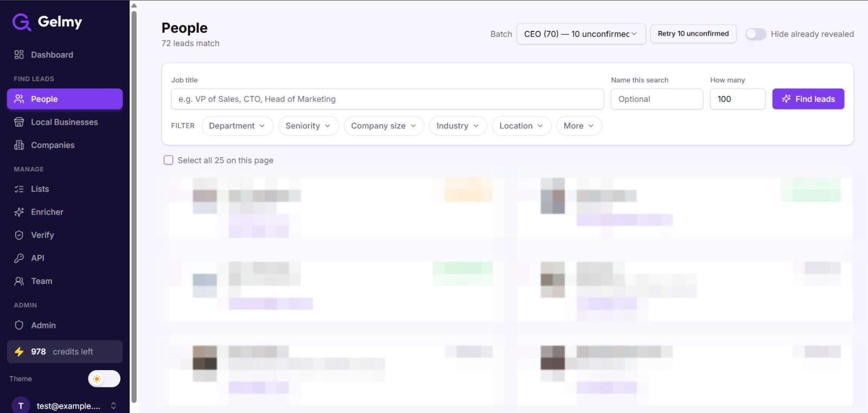Image resolution: width=868 pixels, height=413 pixels.
Task: Open Dashboard via its grid icon
Action: [19, 55]
